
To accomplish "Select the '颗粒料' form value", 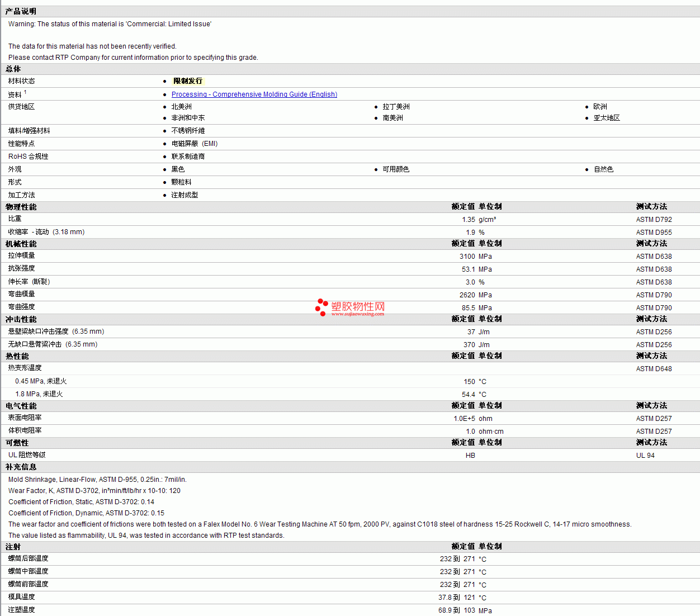I will [x=182, y=182].
